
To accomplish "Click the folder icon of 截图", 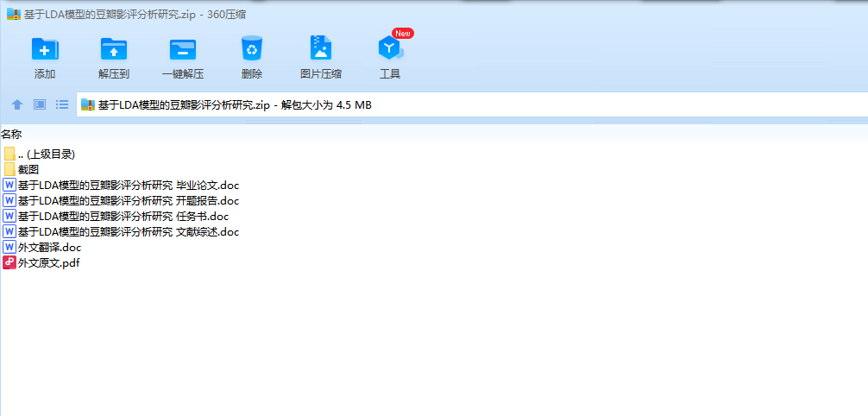I will click(x=9, y=169).
